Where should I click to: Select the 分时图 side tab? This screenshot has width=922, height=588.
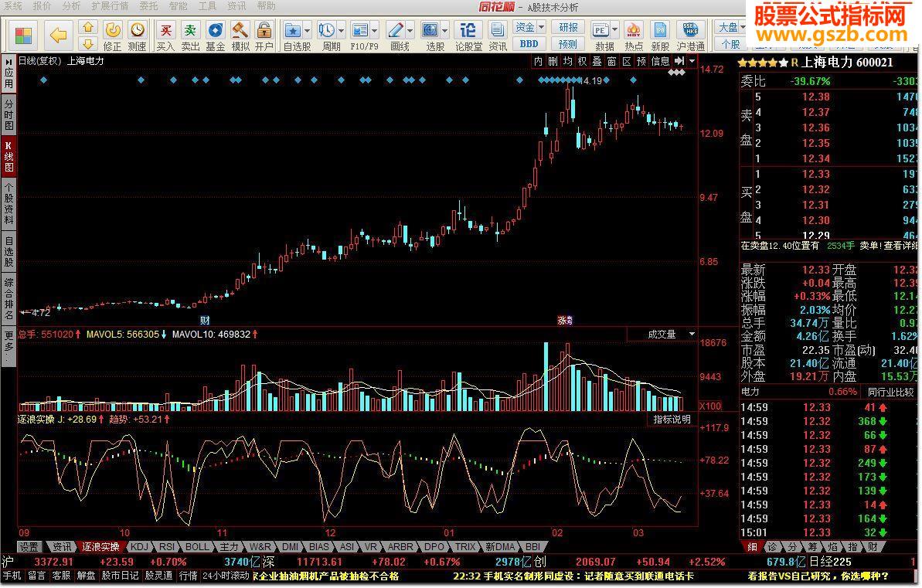coord(9,114)
